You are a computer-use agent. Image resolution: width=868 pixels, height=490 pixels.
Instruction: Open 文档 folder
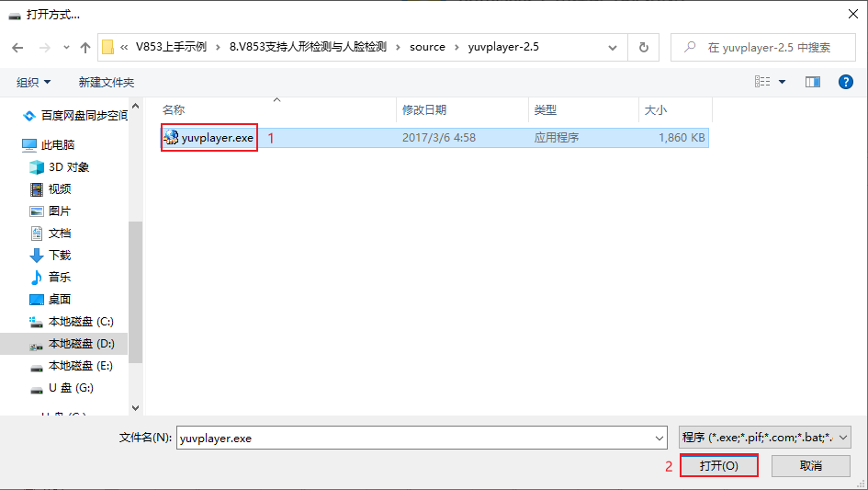[60, 234]
